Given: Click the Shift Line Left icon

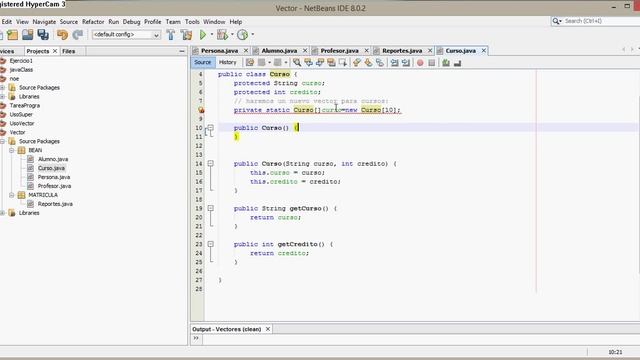Looking at the screenshot, I should [x=394, y=62].
